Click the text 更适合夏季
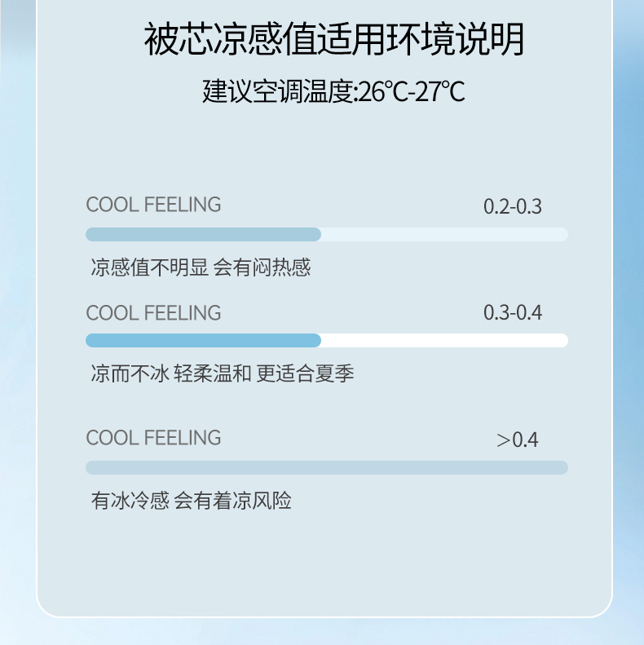 (305, 374)
